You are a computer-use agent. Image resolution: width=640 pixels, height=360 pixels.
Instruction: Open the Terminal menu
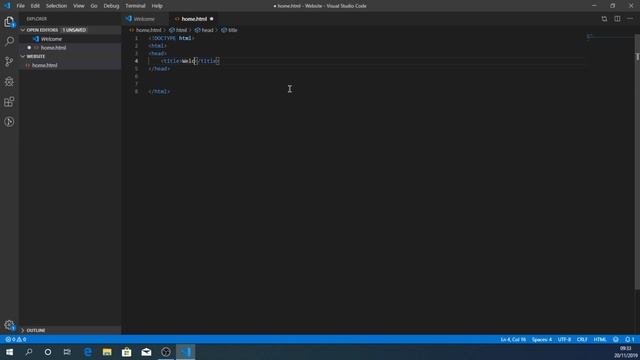135,6
